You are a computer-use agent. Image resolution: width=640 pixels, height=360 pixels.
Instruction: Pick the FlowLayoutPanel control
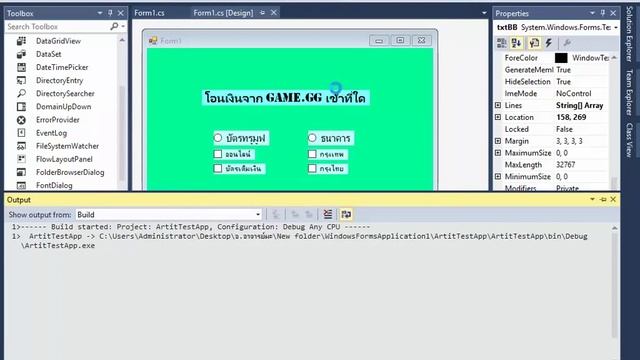[64, 159]
